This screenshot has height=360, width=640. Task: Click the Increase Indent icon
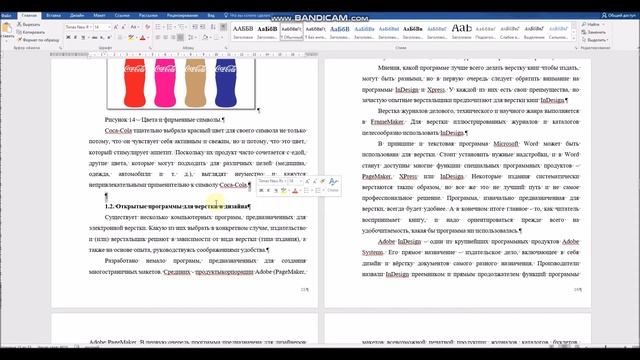click(x=203, y=27)
